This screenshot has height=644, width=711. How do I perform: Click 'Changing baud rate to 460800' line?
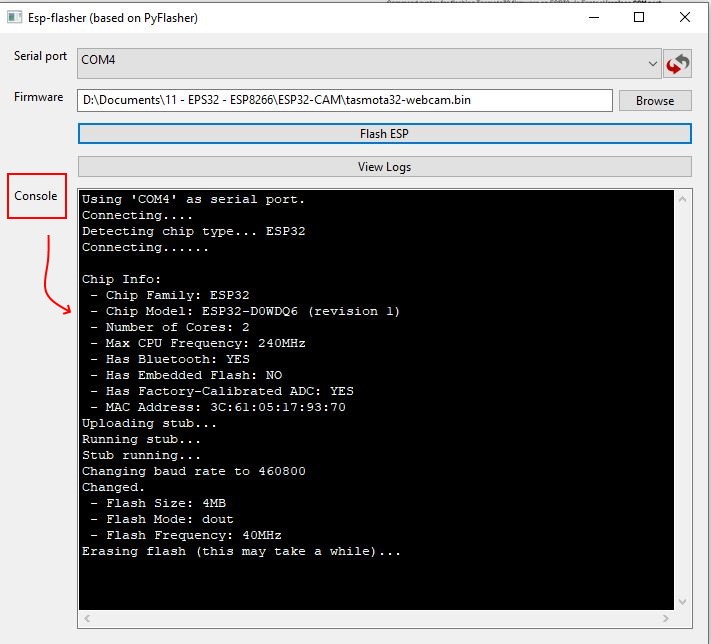tap(194, 471)
